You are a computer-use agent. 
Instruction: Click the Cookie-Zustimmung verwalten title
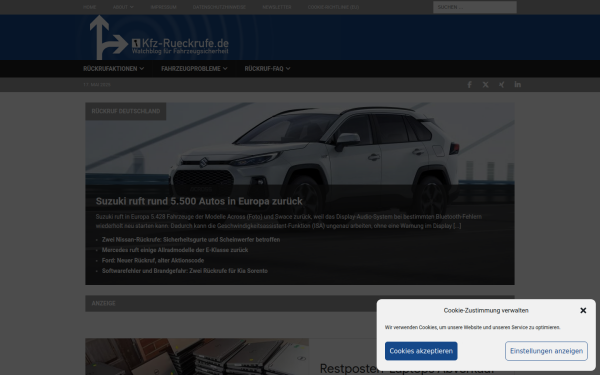(x=486, y=310)
